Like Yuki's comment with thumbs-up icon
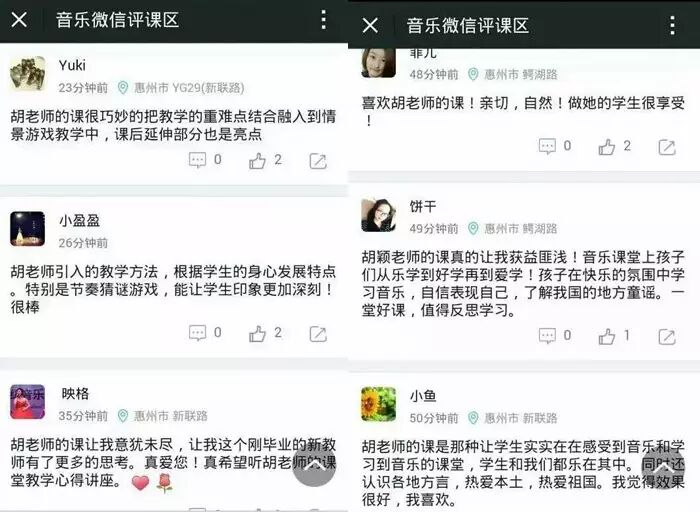This screenshot has width=700, height=512. tap(257, 161)
